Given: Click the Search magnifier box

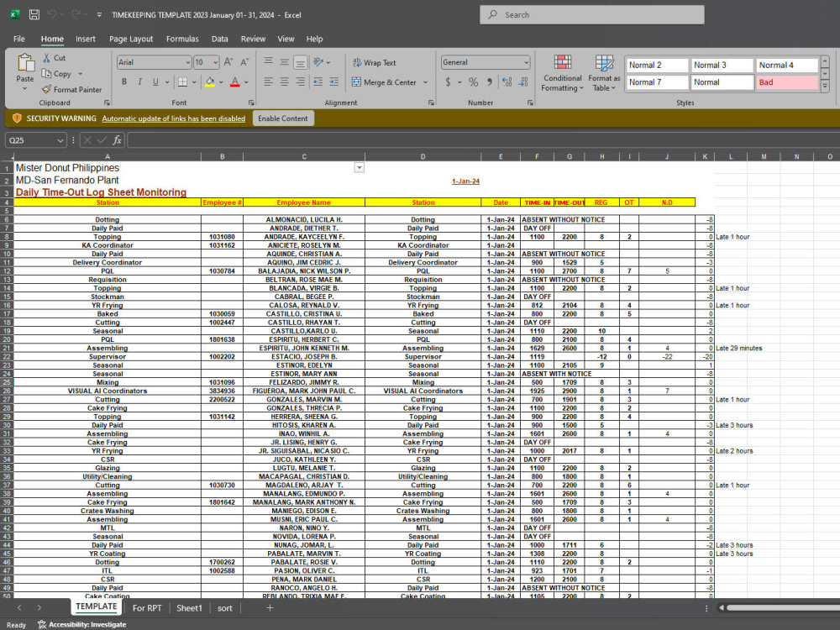Looking at the screenshot, I should [592, 15].
